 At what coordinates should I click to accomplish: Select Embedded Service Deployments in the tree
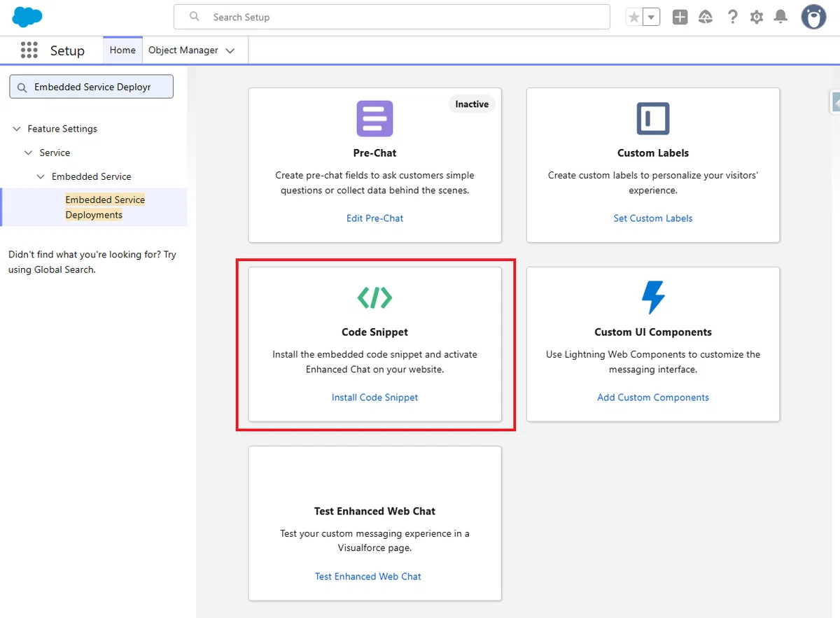105,207
